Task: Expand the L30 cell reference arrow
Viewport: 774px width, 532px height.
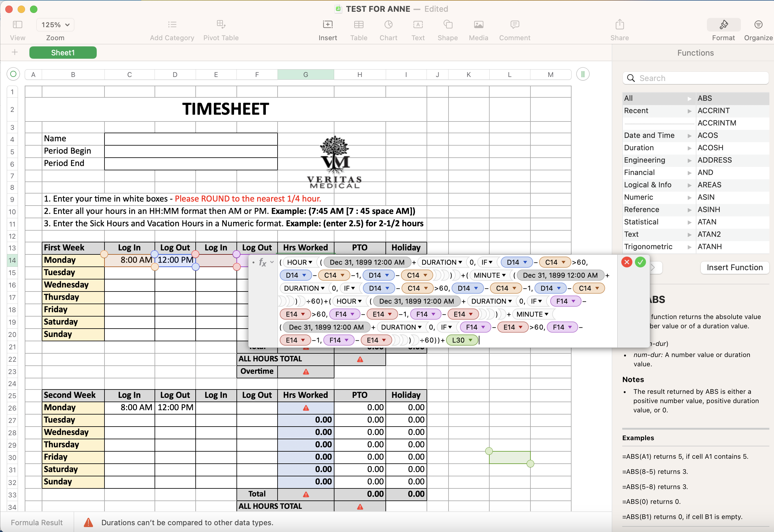Action: pyautogui.click(x=471, y=340)
